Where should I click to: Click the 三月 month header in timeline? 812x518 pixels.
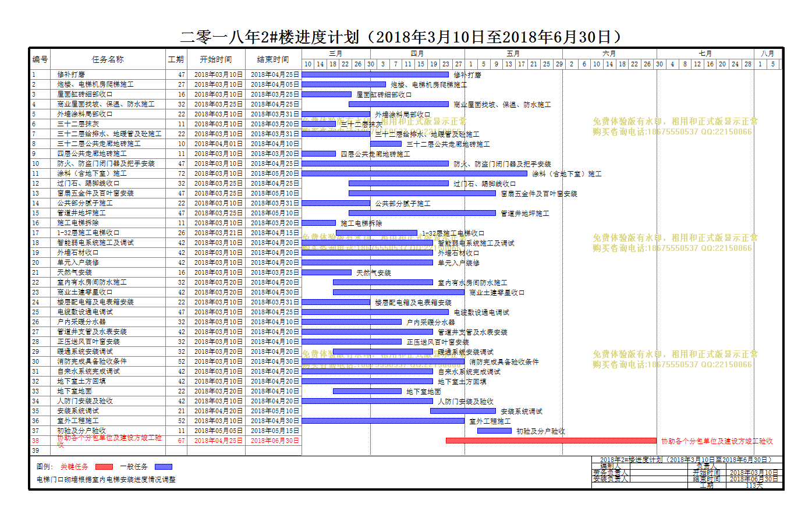tap(335, 54)
